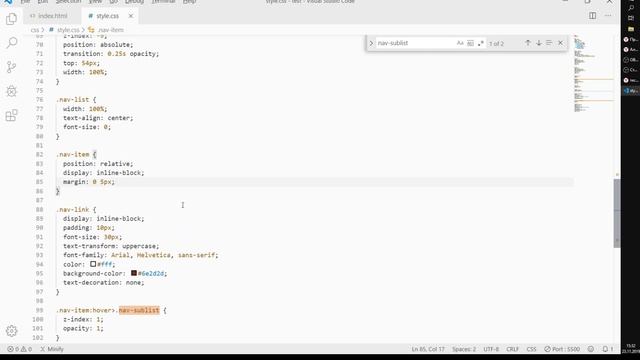Screen dimensions: 640x360
Task: Open the Explorer view in activity bar
Action: [x=11, y=19]
